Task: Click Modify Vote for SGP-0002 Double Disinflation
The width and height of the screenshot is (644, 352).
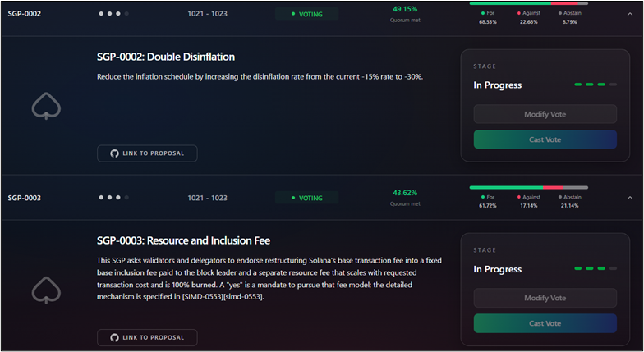Action: coord(545,114)
